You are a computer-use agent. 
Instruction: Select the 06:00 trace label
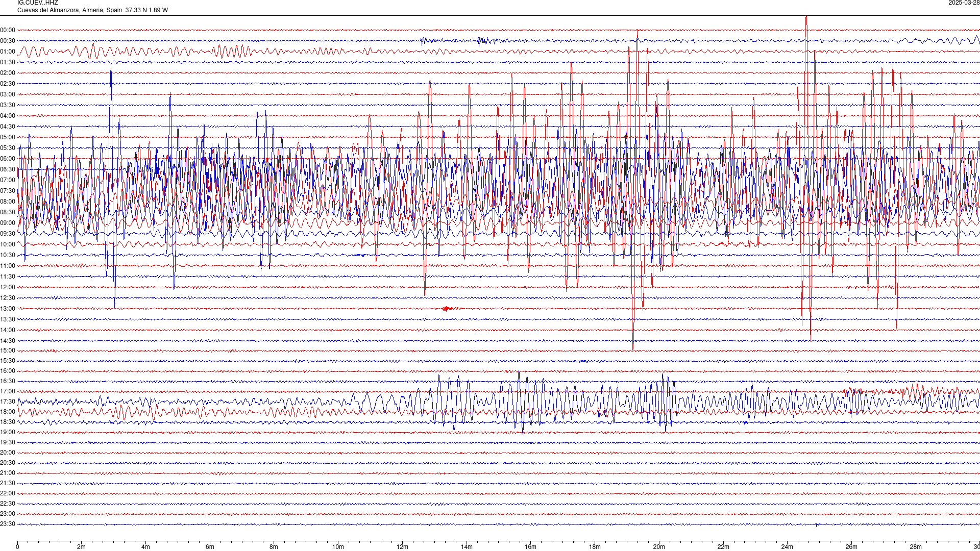point(8,159)
